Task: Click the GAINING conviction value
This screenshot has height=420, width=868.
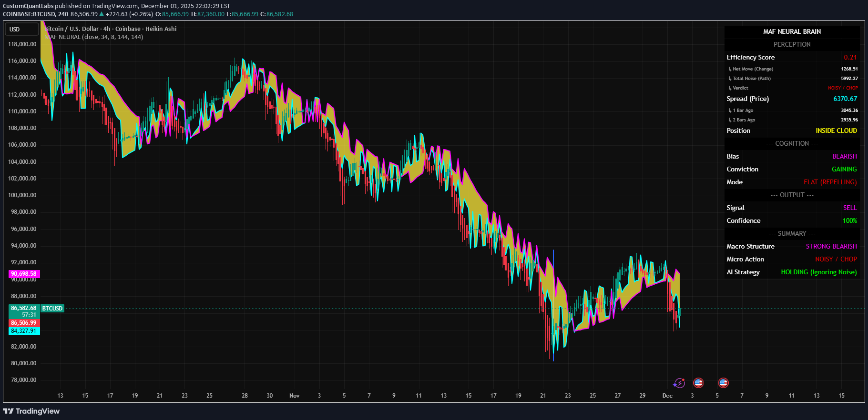Action: (844, 169)
